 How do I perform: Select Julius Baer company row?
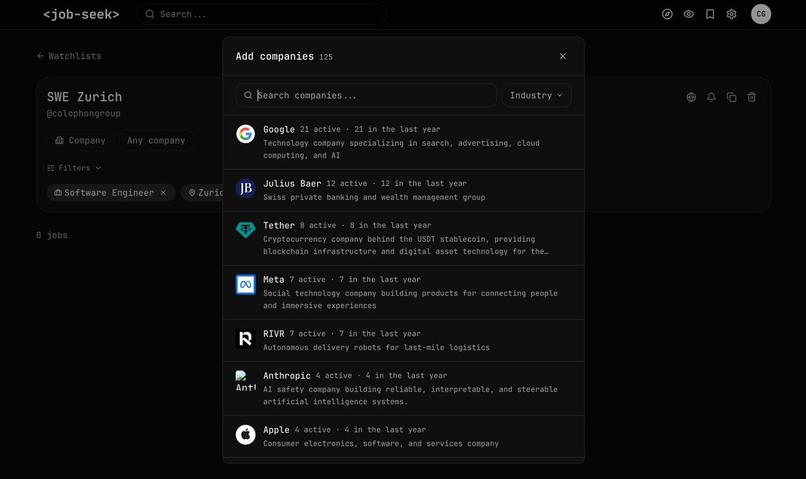coord(404,191)
